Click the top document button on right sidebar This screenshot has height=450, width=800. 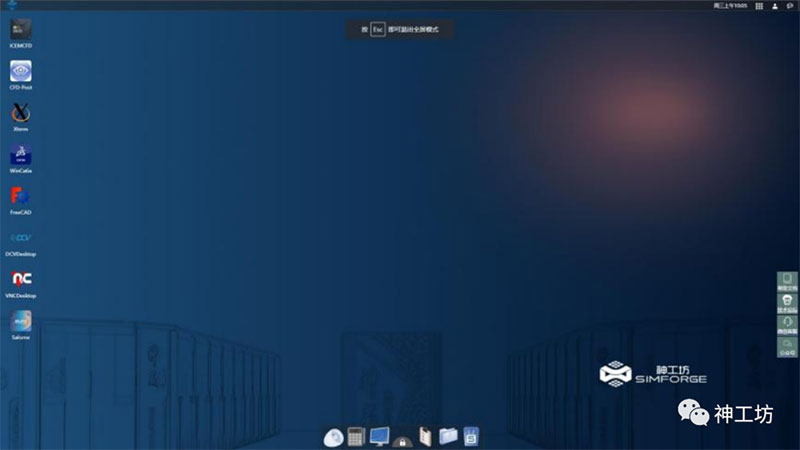(x=788, y=280)
